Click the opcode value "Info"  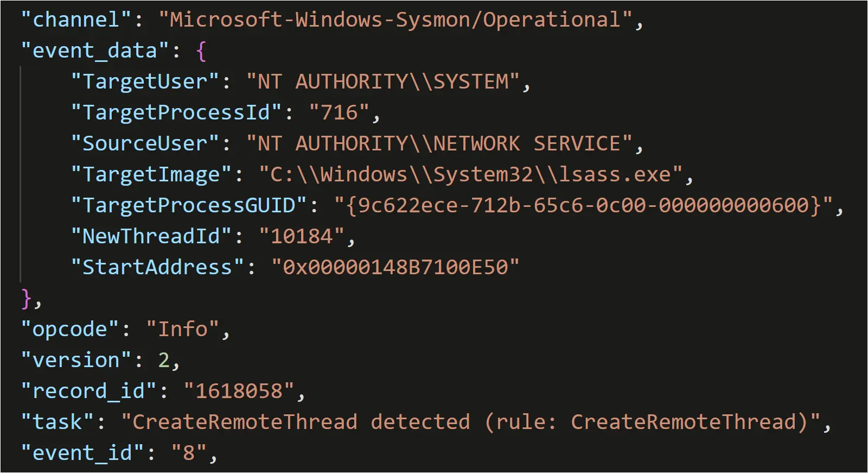point(183,329)
